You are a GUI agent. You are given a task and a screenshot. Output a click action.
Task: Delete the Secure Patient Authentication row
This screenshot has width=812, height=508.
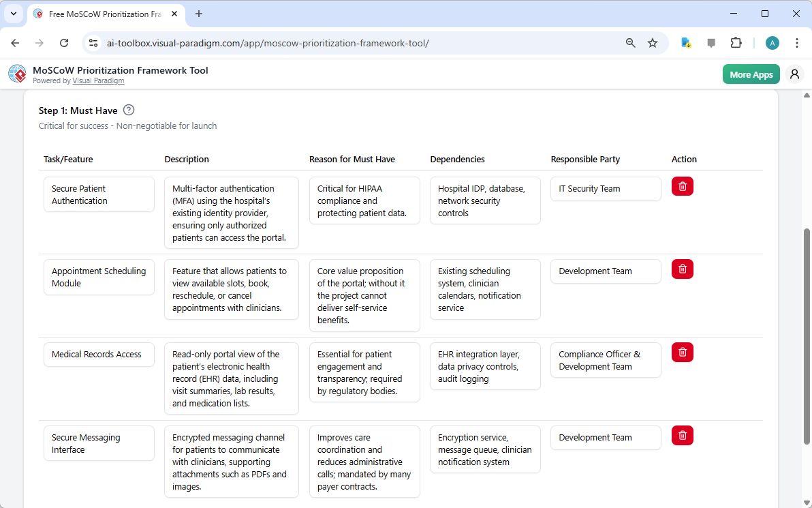pyautogui.click(x=682, y=185)
